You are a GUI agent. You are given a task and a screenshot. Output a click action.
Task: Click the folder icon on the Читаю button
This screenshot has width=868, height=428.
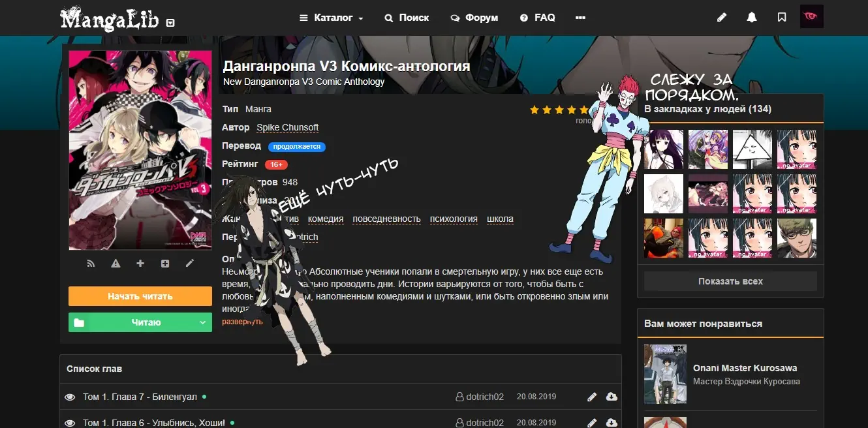(79, 322)
